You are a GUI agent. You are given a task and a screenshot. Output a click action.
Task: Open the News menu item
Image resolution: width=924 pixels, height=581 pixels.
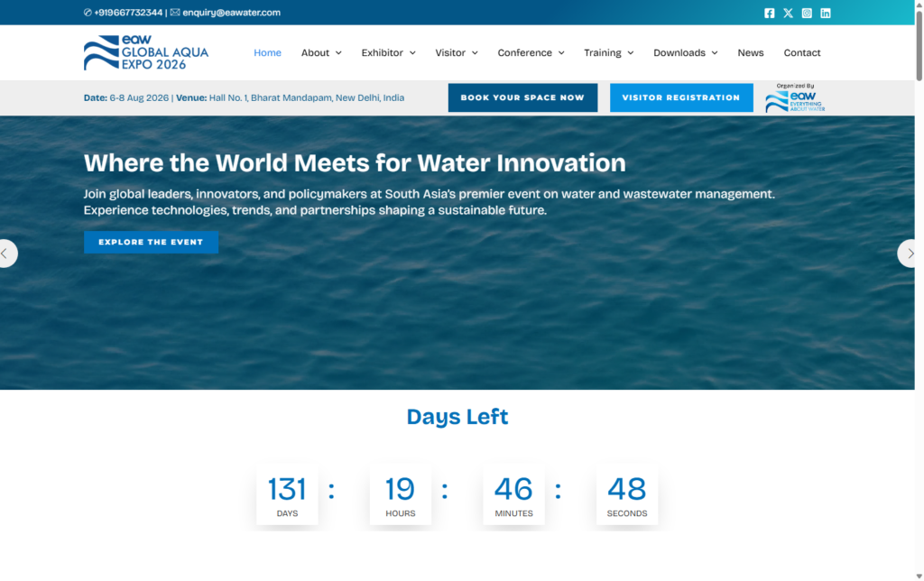click(x=750, y=53)
